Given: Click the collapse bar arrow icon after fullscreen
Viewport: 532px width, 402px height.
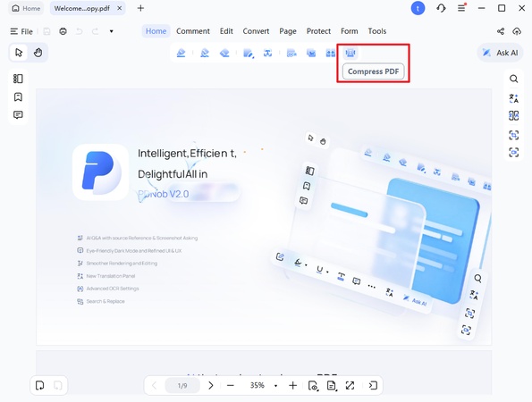Looking at the screenshot, I should [x=373, y=385].
